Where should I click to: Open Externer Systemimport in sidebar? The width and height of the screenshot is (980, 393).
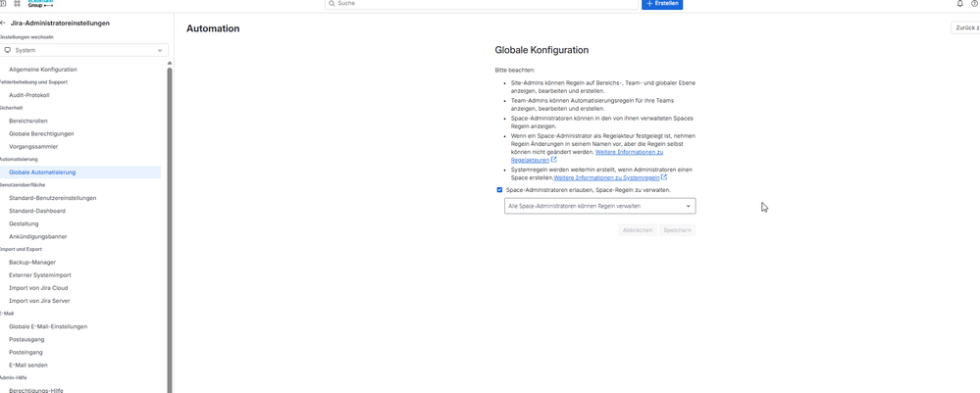tap(40, 275)
